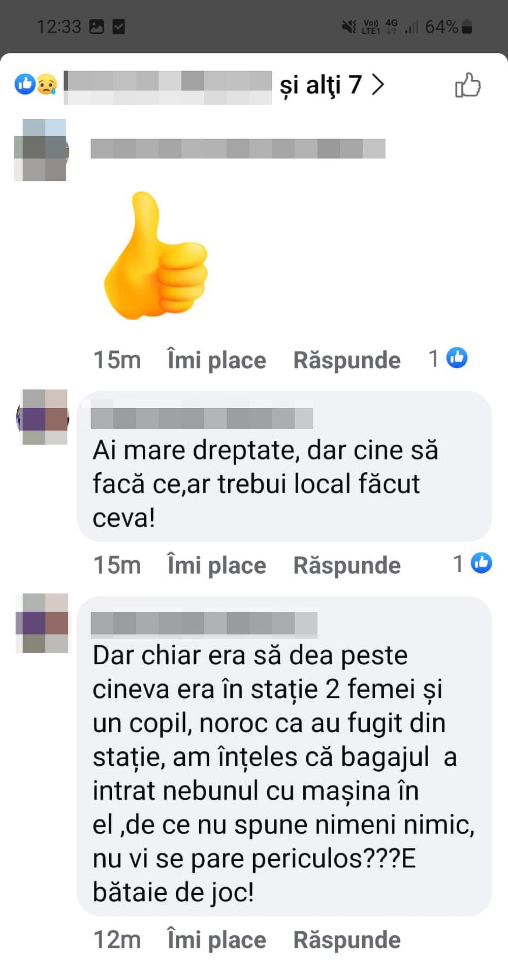This screenshot has width=508, height=980.
Task: View like count on "Ai mare dreptate" comment
Action: (472, 564)
